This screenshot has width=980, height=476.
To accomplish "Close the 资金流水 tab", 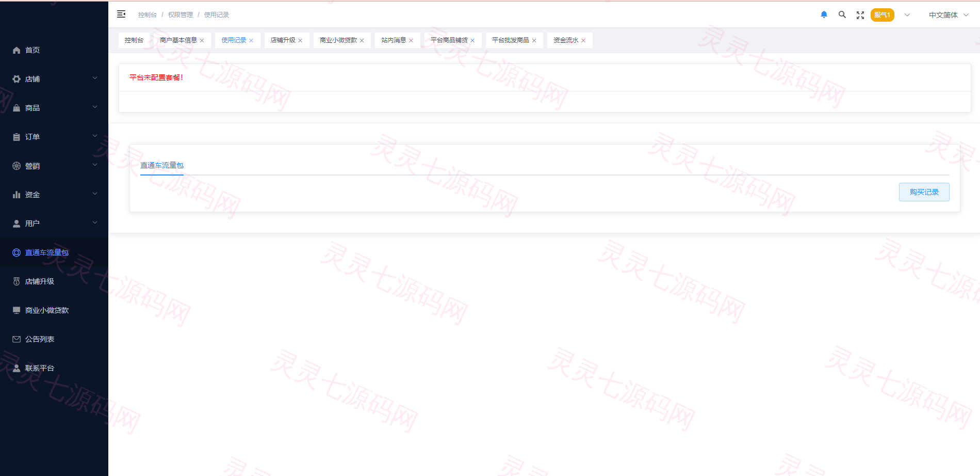I will 583,41.
